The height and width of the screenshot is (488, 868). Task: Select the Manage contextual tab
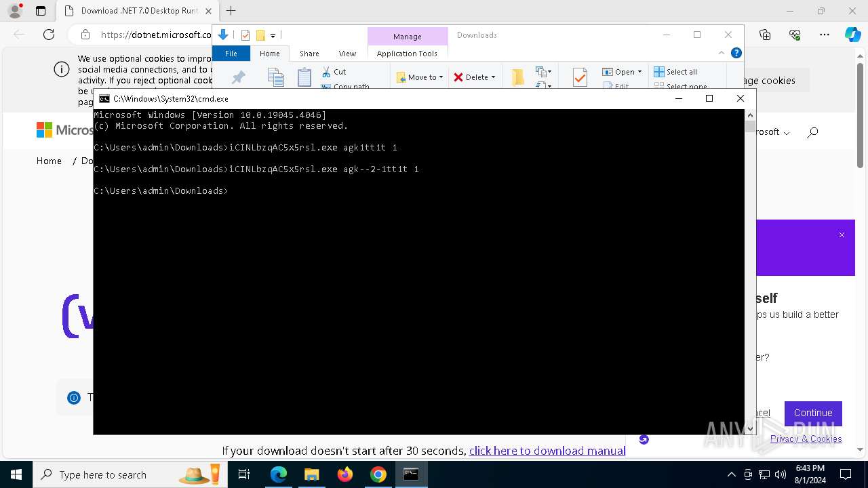[x=408, y=36]
